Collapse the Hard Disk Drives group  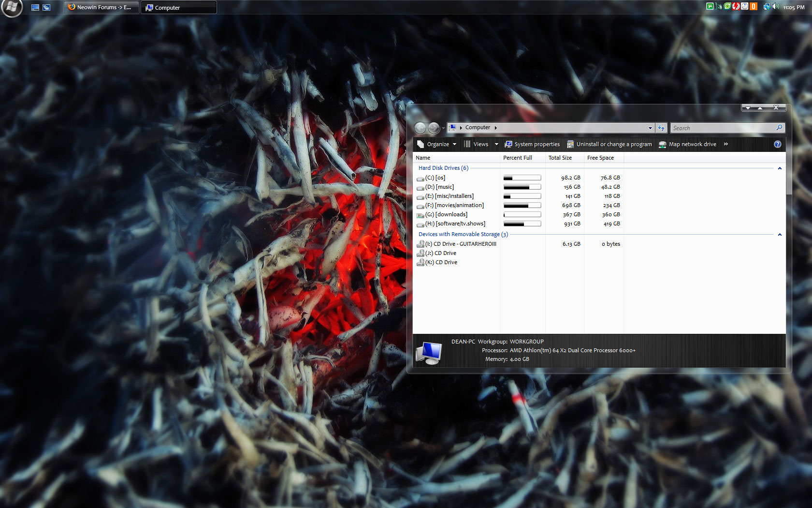780,168
